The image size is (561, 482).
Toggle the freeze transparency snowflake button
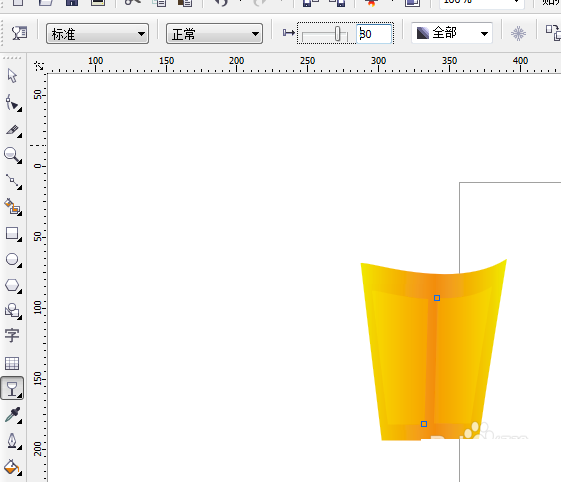518,34
